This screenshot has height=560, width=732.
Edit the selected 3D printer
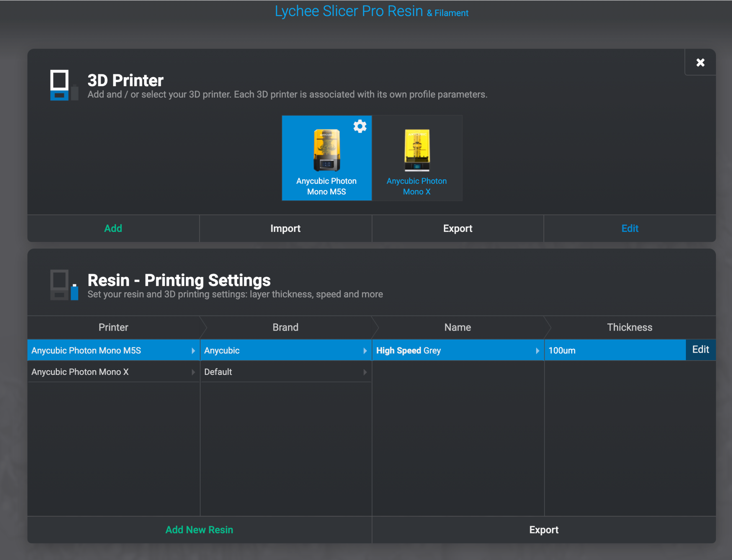point(630,228)
